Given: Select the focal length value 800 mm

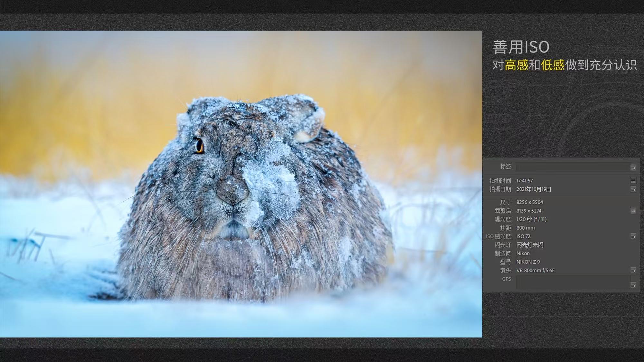Looking at the screenshot, I should pyautogui.click(x=526, y=228).
